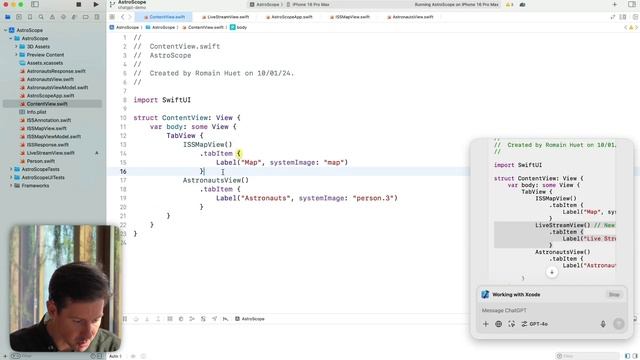Open the Test navigator diamond icon
The image size is (640, 360).
63,17
